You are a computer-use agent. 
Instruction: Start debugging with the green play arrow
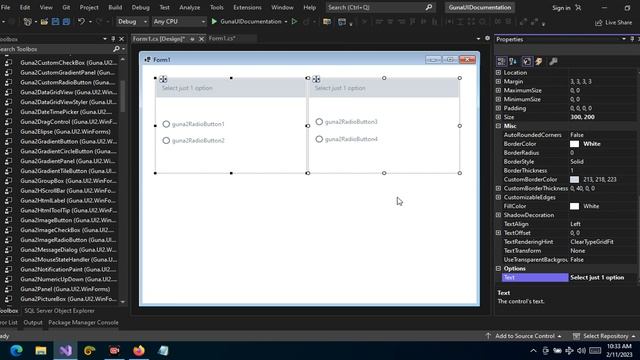[214, 21]
